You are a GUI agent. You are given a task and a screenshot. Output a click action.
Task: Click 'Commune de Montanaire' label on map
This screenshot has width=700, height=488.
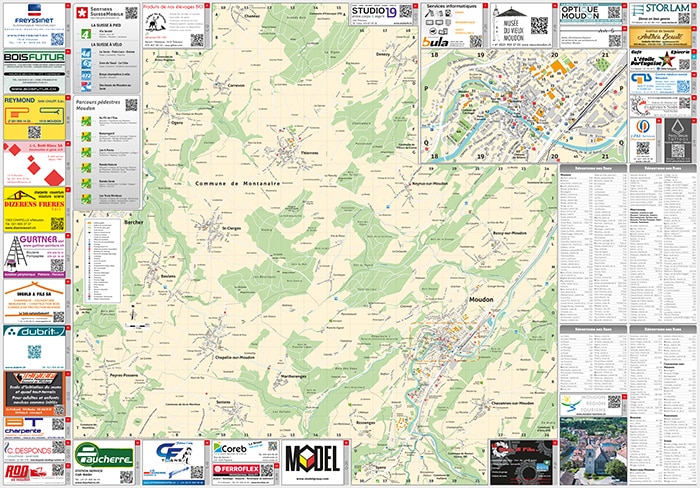[238, 184]
